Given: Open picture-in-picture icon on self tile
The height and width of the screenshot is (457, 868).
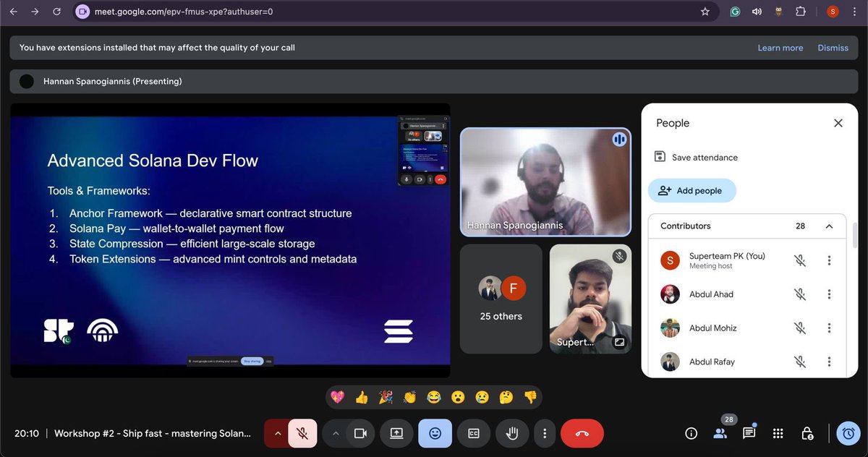Looking at the screenshot, I should [619, 343].
